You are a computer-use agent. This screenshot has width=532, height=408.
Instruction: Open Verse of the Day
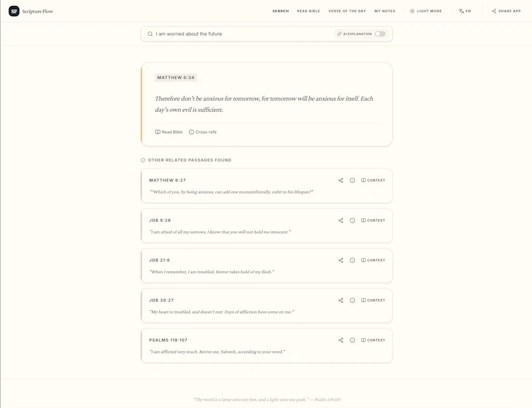[x=347, y=11]
